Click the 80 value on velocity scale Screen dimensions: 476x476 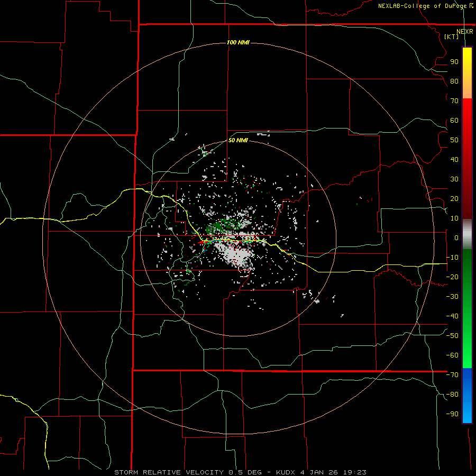point(454,81)
